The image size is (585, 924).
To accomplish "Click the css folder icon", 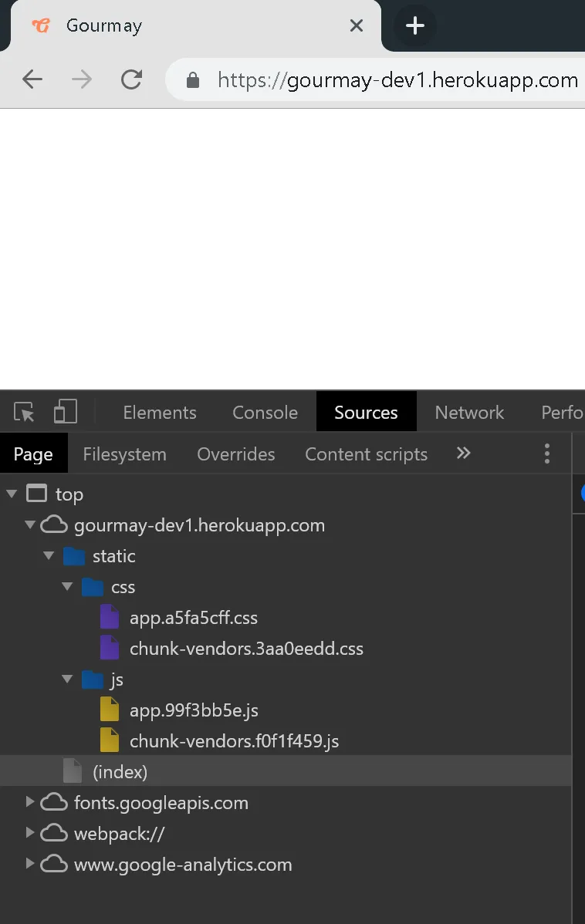I will pyautogui.click(x=93, y=587).
